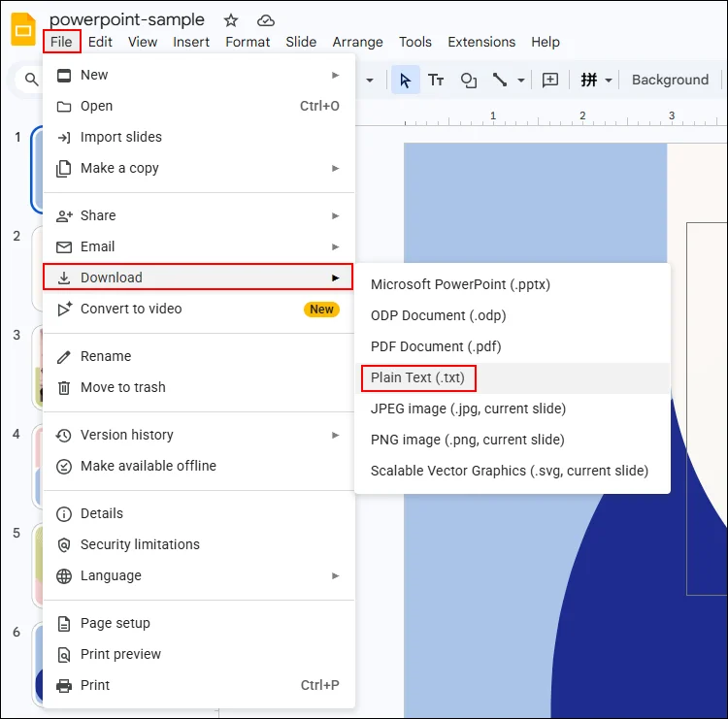Open the View menu
Image resolution: width=728 pixels, height=719 pixels.
(x=143, y=42)
